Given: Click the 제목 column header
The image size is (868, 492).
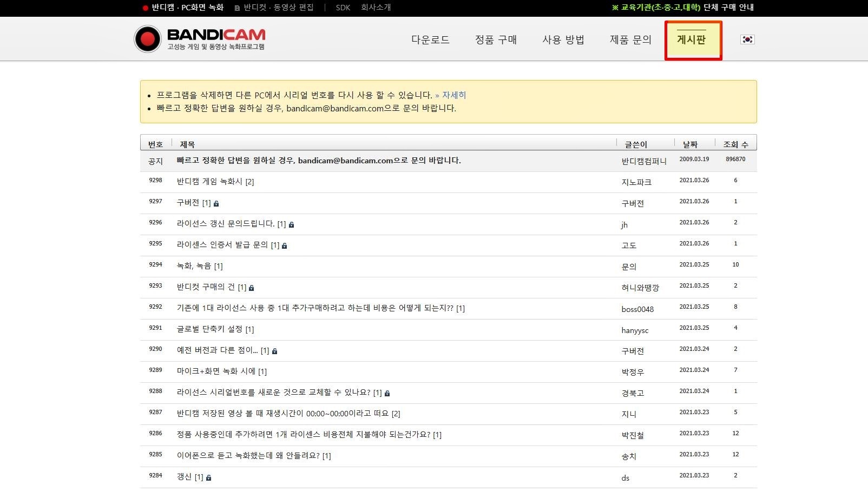Looking at the screenshot, I should [x=187, y=144].
